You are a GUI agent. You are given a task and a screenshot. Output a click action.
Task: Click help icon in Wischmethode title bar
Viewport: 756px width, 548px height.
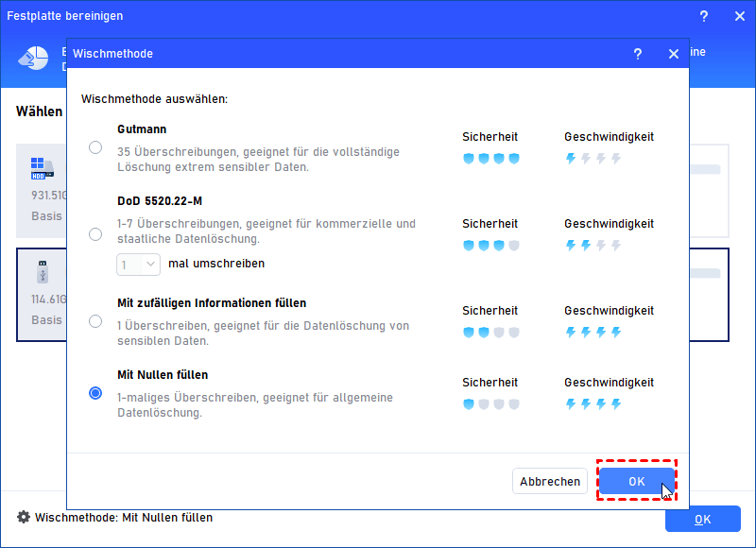pyautogui.click(x=639, y=55)
